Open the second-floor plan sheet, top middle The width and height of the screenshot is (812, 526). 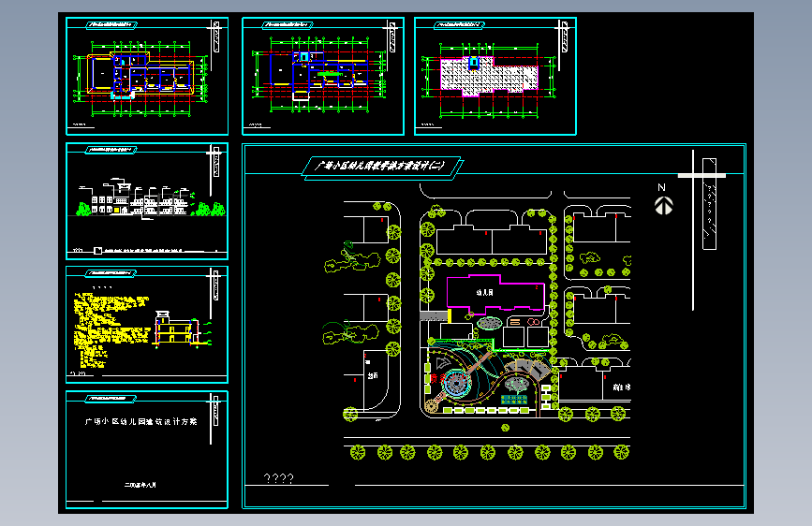click(323, 76)
